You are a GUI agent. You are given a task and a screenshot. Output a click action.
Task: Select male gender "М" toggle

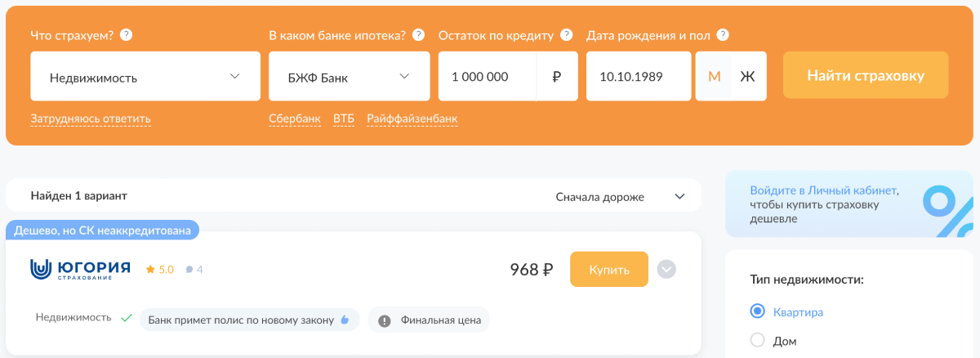coord(714,77)
